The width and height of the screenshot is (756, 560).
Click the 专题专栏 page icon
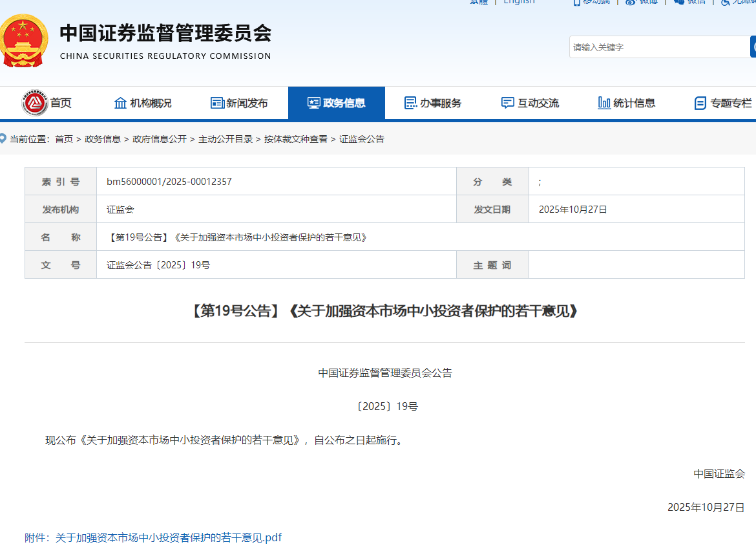tap(700, 103)
